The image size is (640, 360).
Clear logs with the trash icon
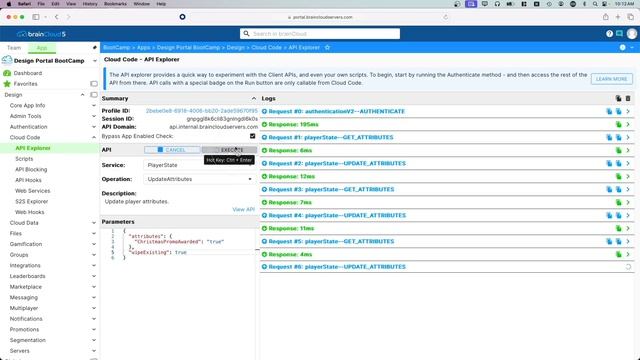628,98
